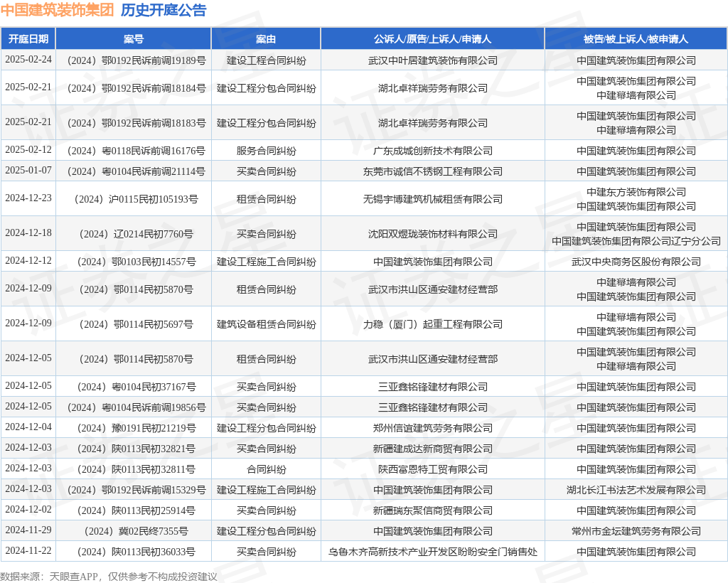Select the 开庭日期 column header

tap(28, 39)
